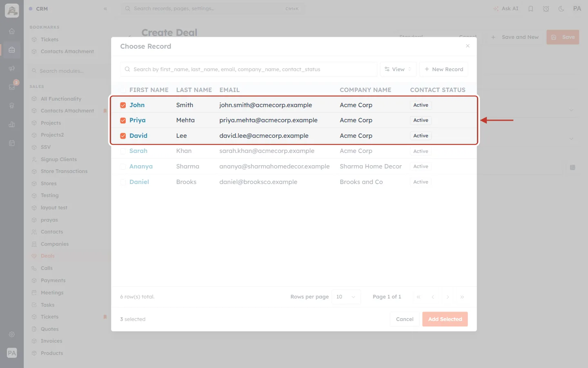Open the Invoices module in the sidebar
The width and height of the screenshot is (588, 368).
click(x=51, y=341)
